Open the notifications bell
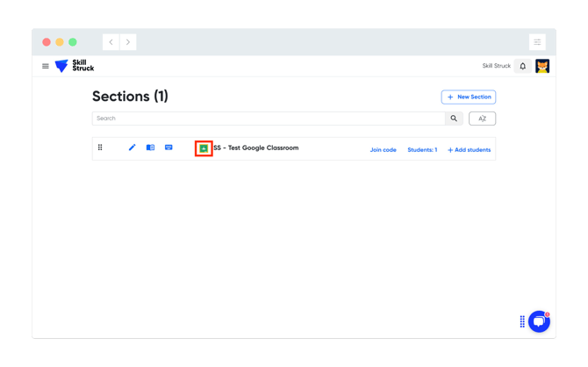 [x=523, y=66]
